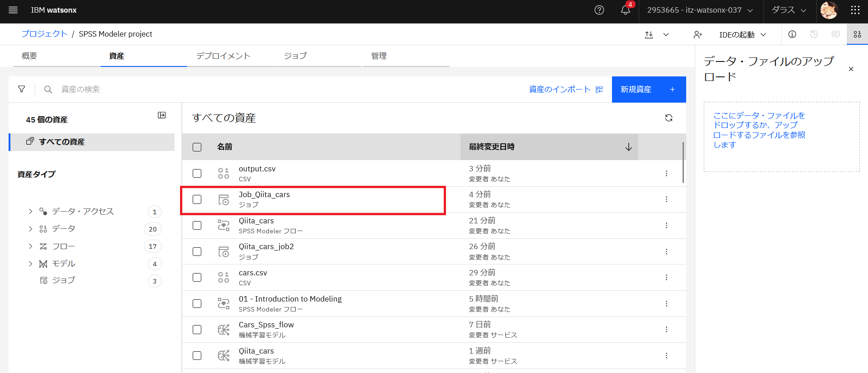The width and height of the screenshot is (868, 373).
Task: Check the output.csv row checkbox
Action: click(197, 173)
